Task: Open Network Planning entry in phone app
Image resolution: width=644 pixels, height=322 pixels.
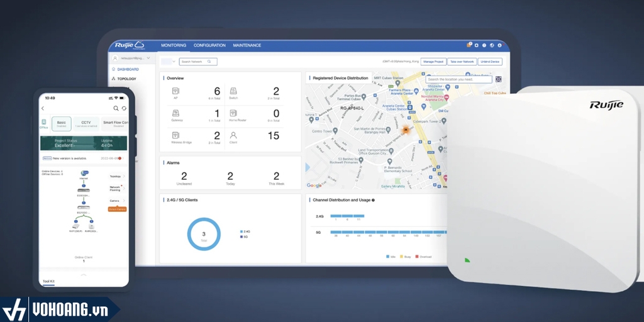Action: click(118, 189)
